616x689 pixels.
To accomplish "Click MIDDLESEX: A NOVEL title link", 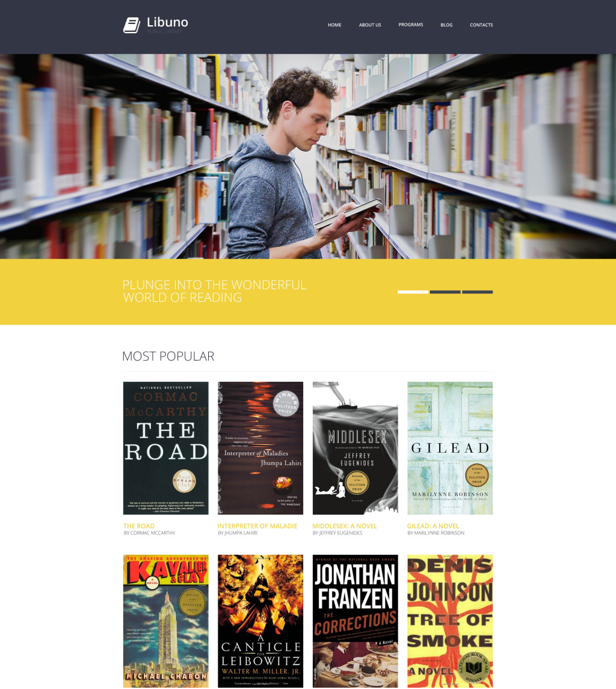I will tap(345, 525).
